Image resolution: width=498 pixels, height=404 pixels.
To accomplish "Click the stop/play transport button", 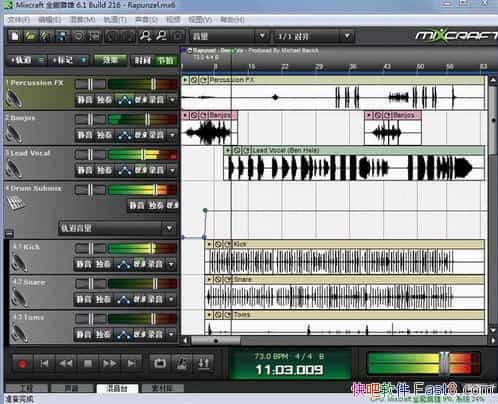I will point(88,364).
